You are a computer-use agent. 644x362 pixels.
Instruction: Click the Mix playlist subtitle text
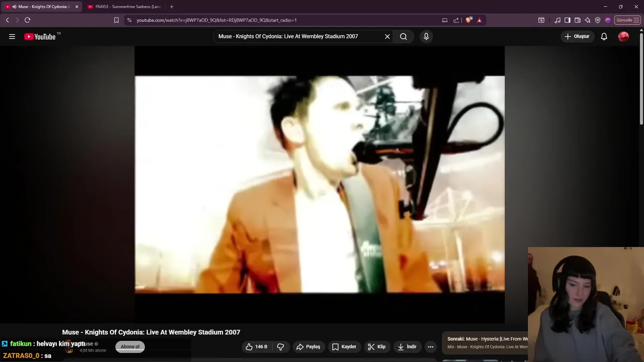pos(488,347)
